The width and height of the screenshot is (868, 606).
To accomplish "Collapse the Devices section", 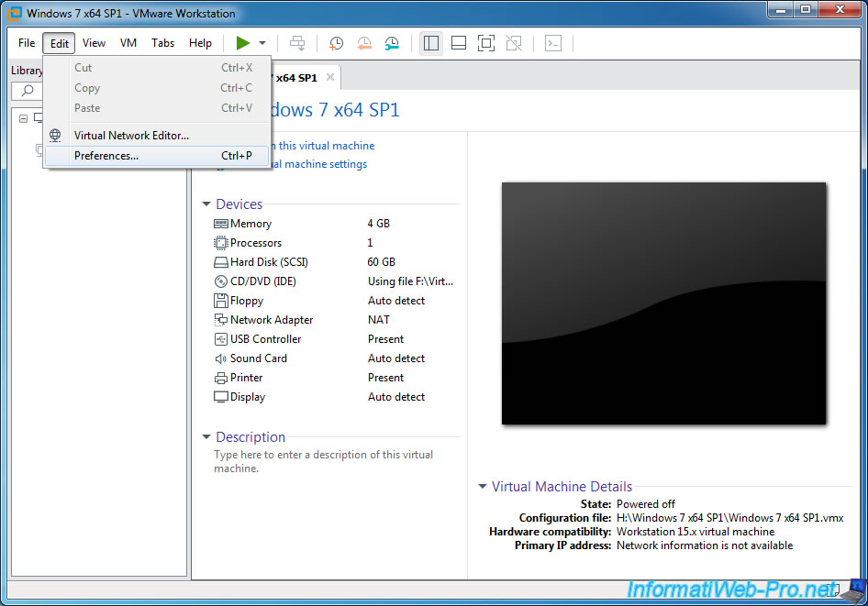I will pos(206,204).
